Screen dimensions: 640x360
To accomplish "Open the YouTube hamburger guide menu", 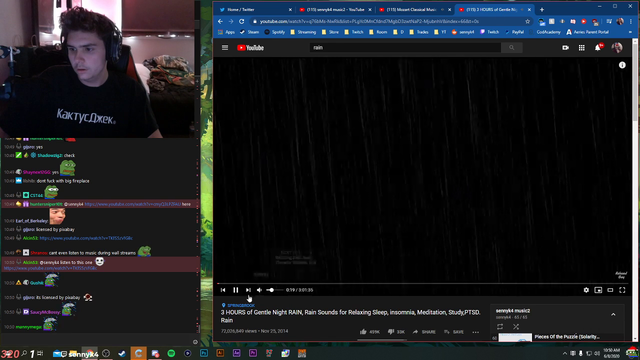I will click(225, 48).
